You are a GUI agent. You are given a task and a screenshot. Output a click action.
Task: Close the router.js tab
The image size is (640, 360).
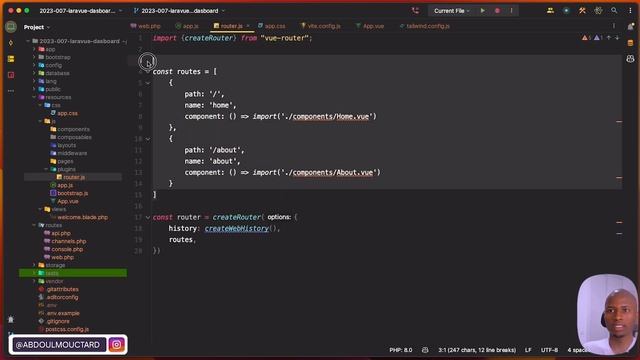click(248, 26)
